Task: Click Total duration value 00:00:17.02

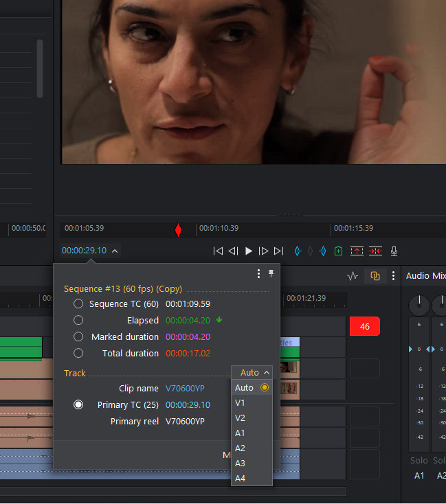Action: (188, 353)
